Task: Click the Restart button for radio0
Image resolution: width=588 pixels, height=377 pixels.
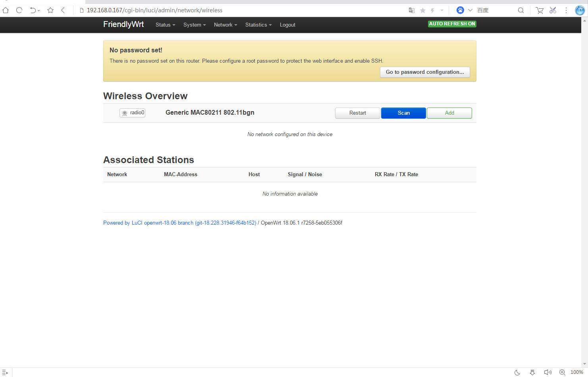Action: click(x=358, y=113)
